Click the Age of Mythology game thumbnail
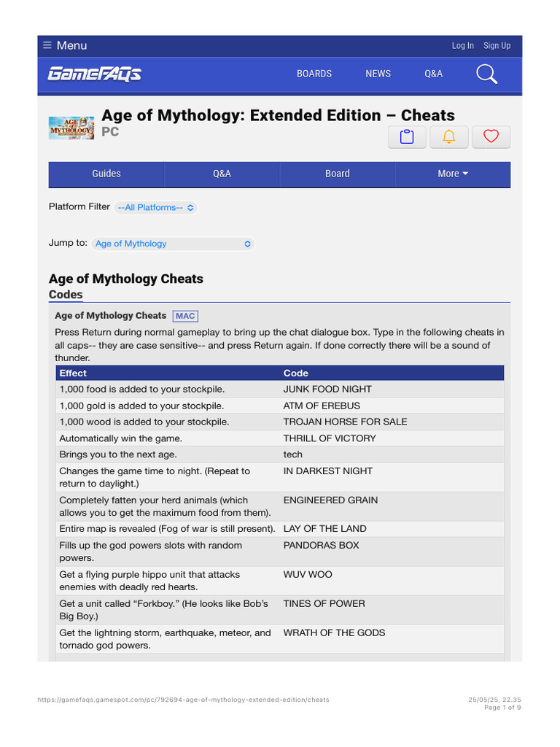The image size is (560, 747). tap(71, 128)
